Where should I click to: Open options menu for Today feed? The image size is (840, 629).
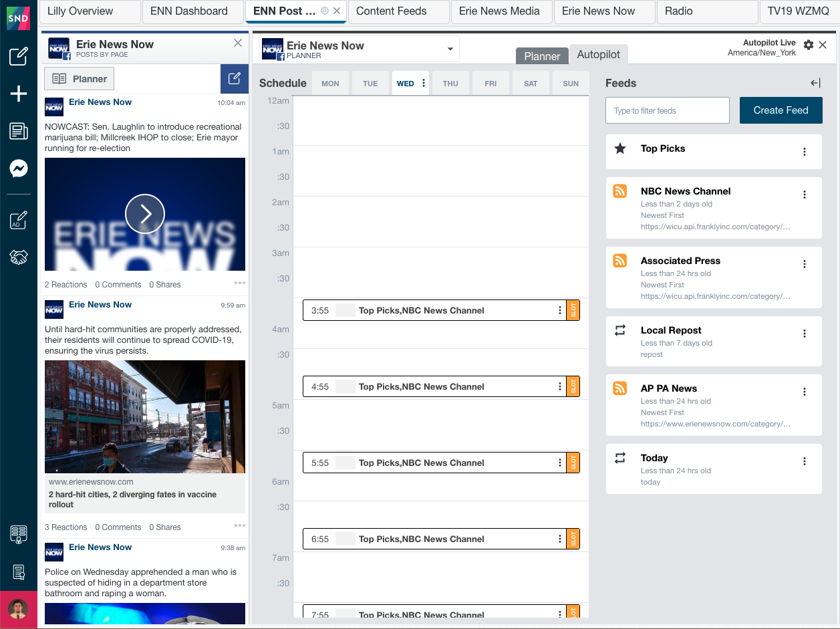point(805,461)
